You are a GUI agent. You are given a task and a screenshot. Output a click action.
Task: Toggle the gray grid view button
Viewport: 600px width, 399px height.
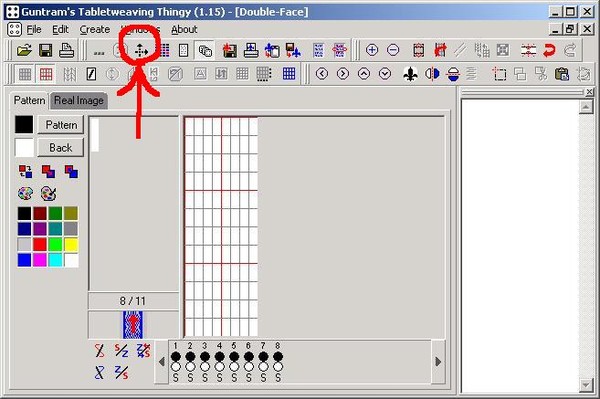(x=25, y=74)
